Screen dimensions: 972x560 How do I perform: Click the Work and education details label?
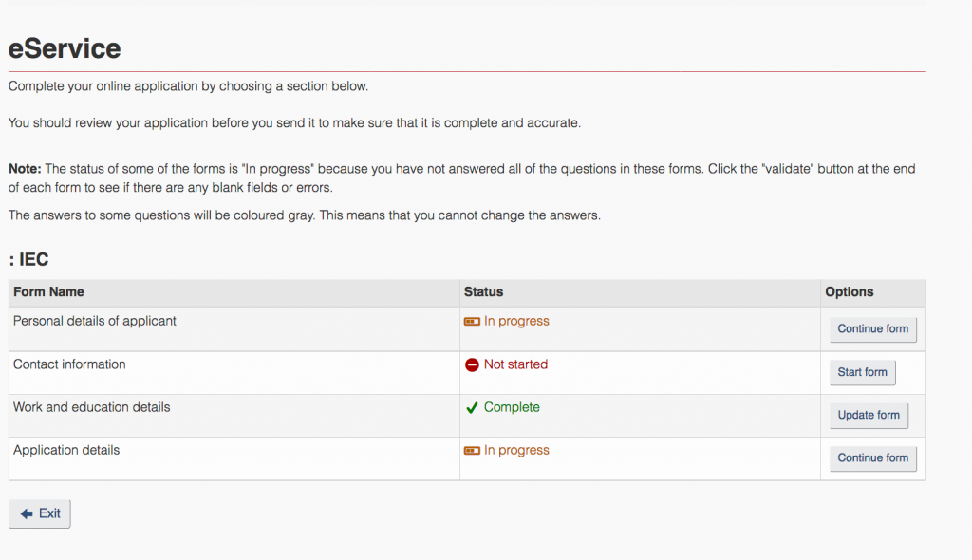tap(92, 407)
